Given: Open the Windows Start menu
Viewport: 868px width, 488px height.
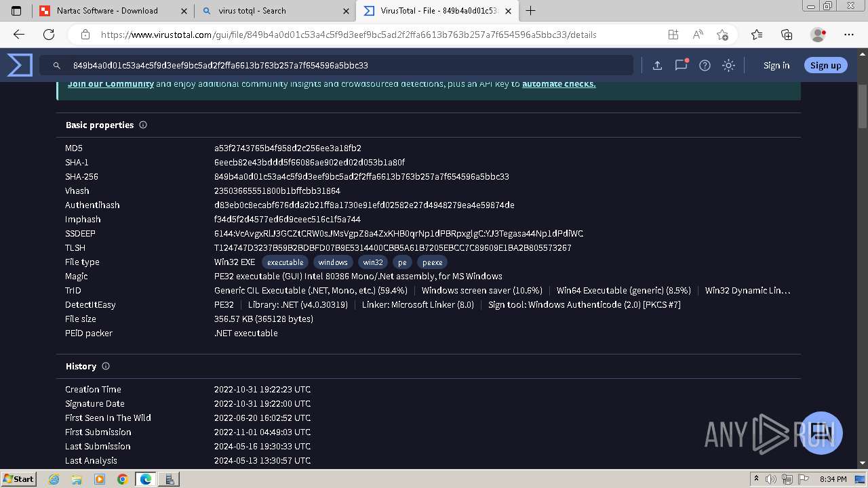Looking at the screenshot, I should click(x=18, y=479).
